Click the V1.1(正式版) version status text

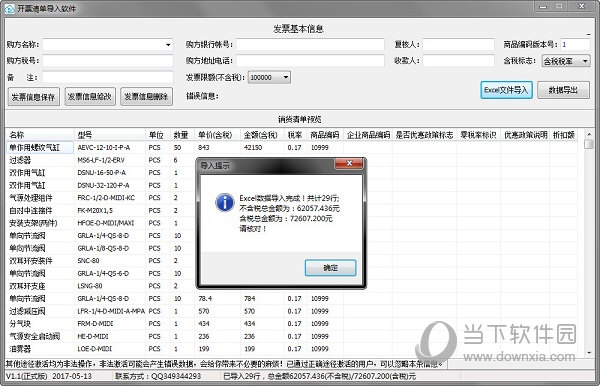tap(26, 376)
